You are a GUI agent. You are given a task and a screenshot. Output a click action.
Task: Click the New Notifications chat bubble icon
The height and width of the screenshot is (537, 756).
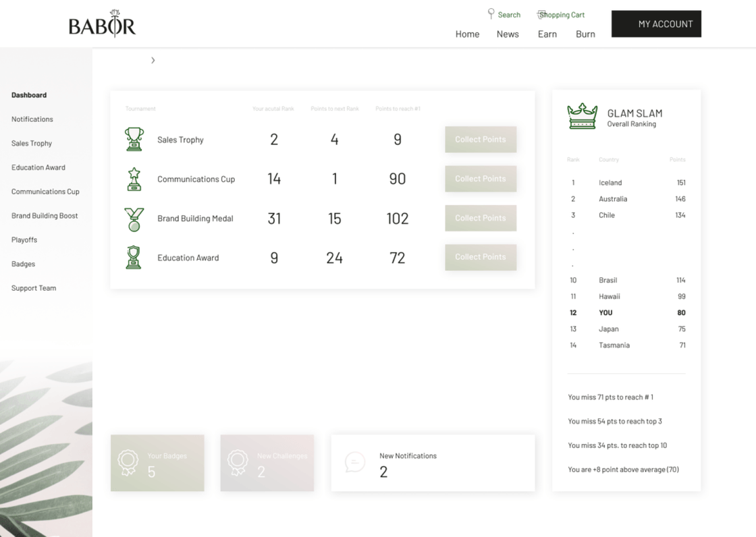355,462
